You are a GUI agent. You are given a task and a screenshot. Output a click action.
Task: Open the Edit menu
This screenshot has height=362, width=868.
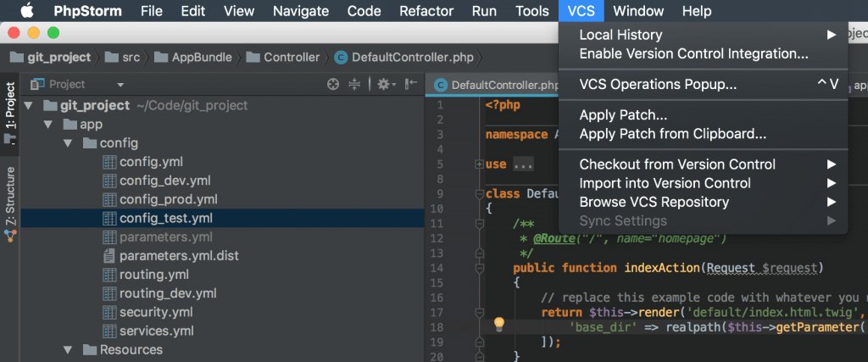coord(193,11)
